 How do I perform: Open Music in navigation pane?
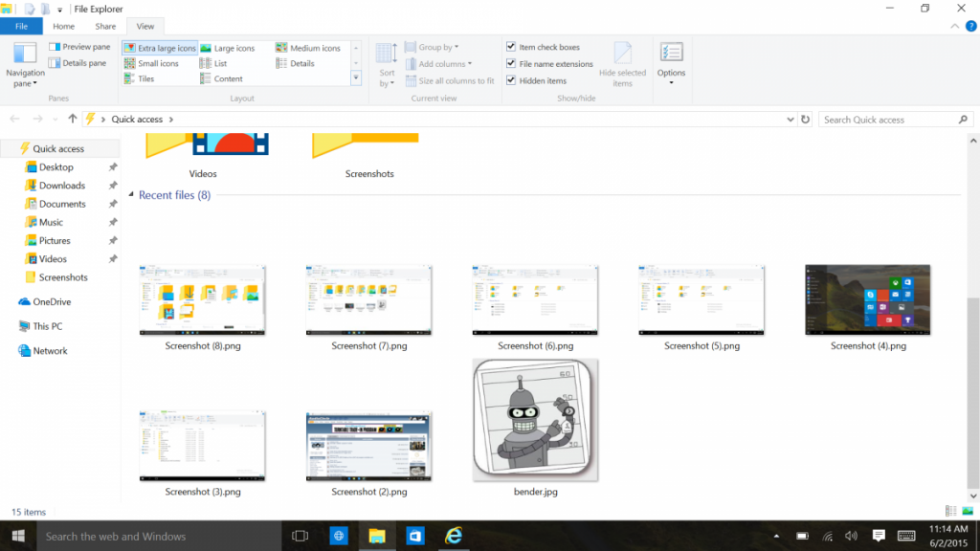pos(50,222)
